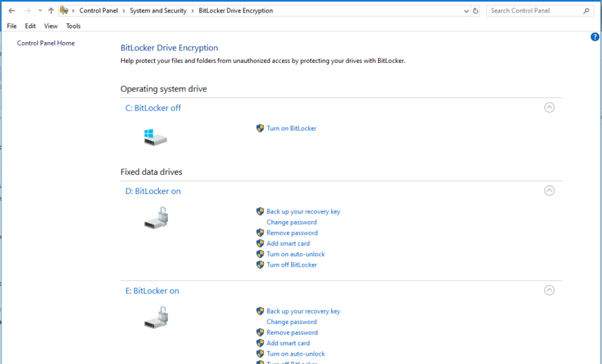Click the search magnifier icon
Viewport: 602px width, 364px height.
(587, 10)
